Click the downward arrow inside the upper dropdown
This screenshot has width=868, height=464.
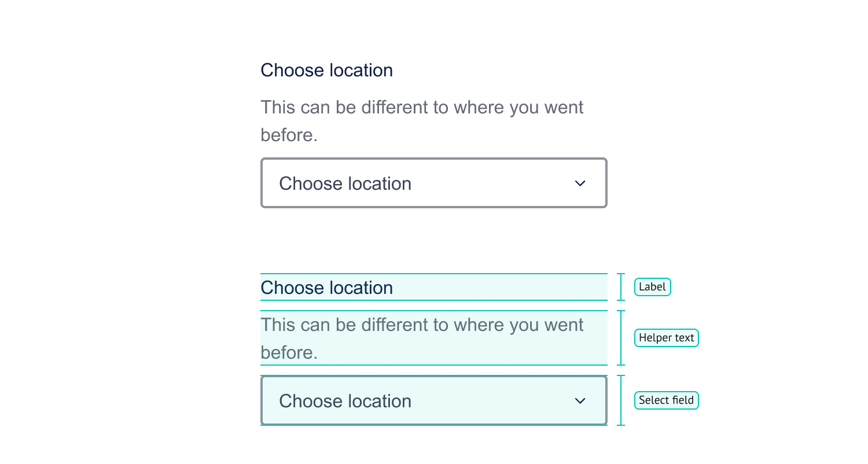(580, 183)
